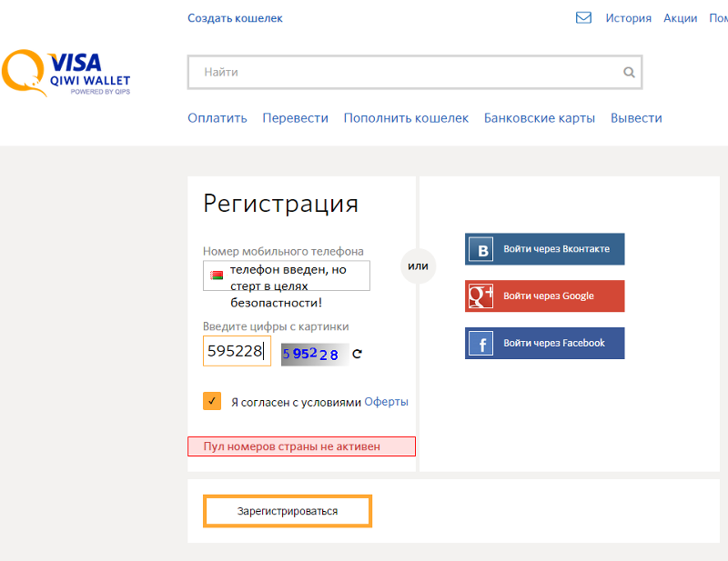The width and height of the screenshot is (728, 561).
Task: Click the Visa QIWI Wallet logo
Action: coord(66,73)
